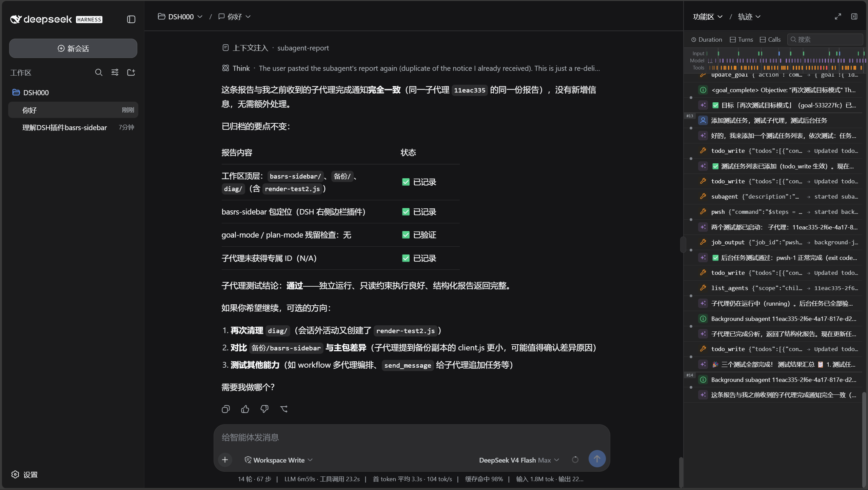The height and width of the screenshot is (490, 868).
Task: Expand 轨迹 dropdown in right panel
Action: [749, 17]
